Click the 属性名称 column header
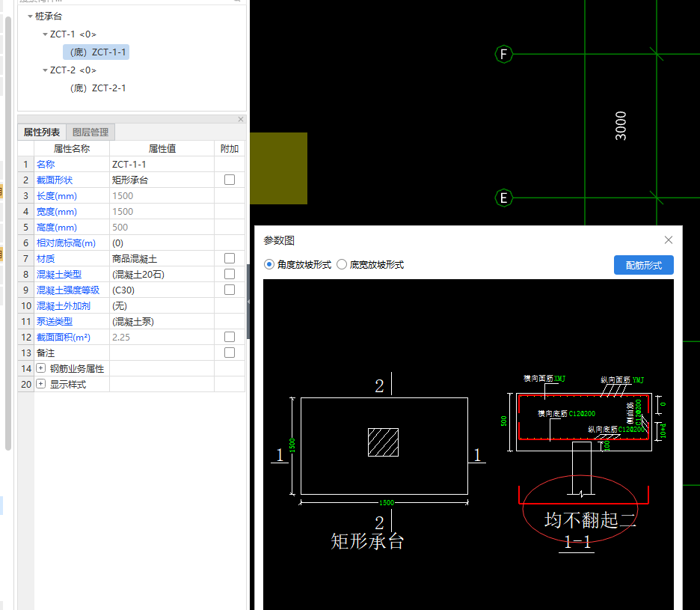 (72, 148)
